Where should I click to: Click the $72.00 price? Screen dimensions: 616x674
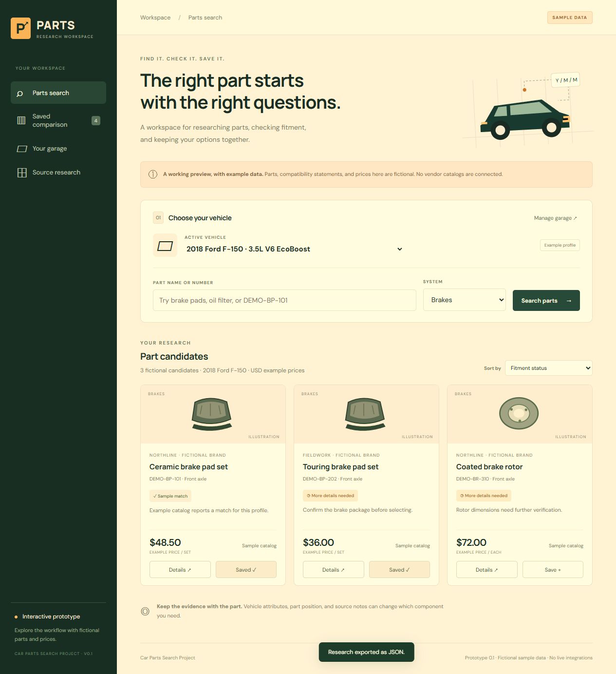click(471, 542)
